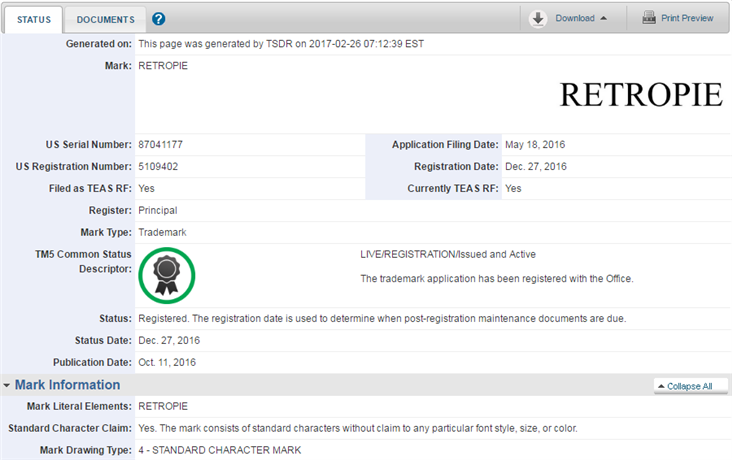
Task: Click the Trademark mark type value
Action: pyautogui.click(x=162, y=233)
